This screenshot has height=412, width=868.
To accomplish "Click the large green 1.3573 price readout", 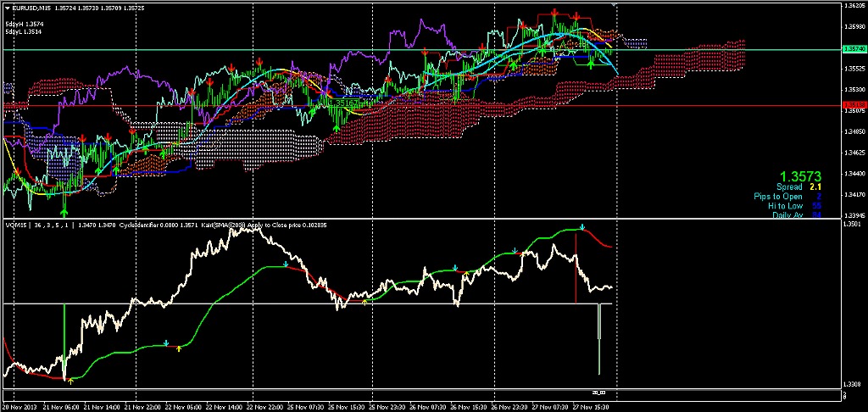I will (x=799, y=177).
